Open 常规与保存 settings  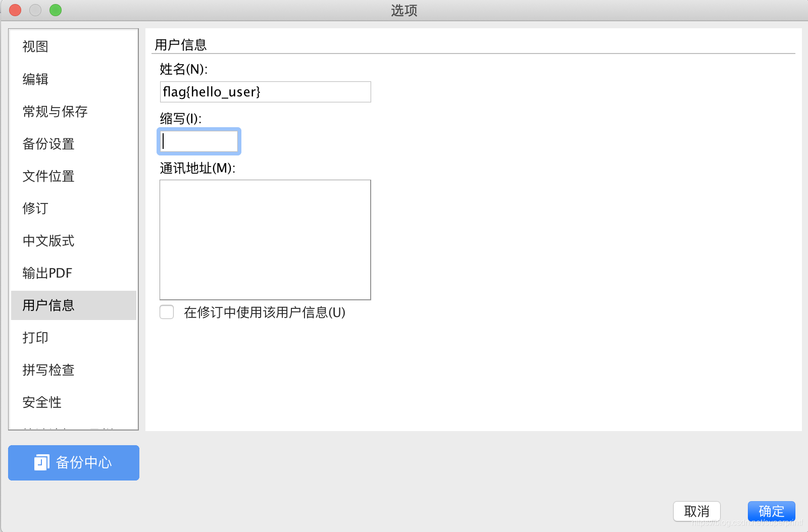pos(74,112)
